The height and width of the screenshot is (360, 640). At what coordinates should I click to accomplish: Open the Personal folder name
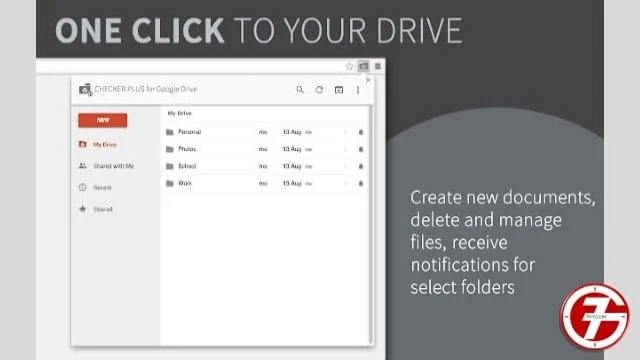(189, 132)
